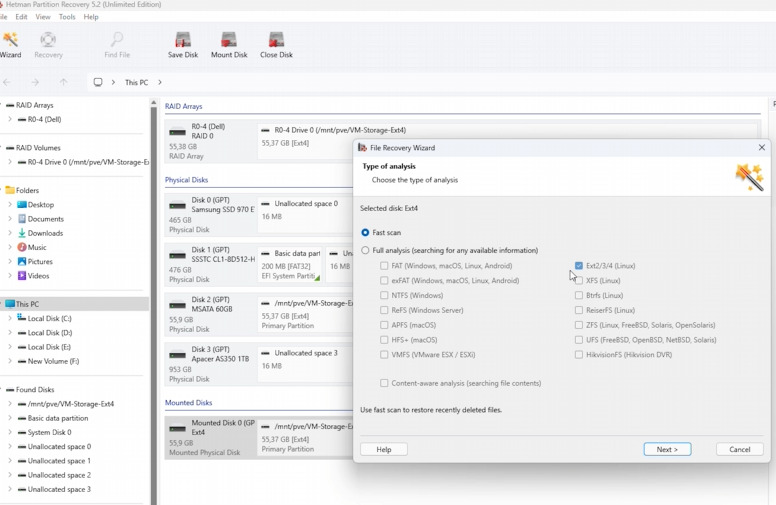Screen dimensions: 776x505
Task: Click the left tree panel scrollbar
Action: tap(153, 302)
